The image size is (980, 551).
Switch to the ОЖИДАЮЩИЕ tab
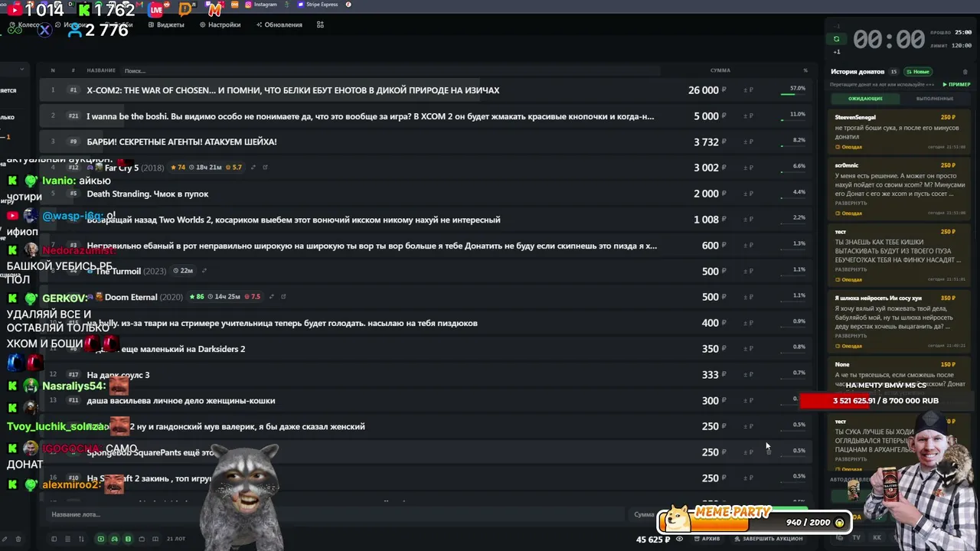(865, 99)
